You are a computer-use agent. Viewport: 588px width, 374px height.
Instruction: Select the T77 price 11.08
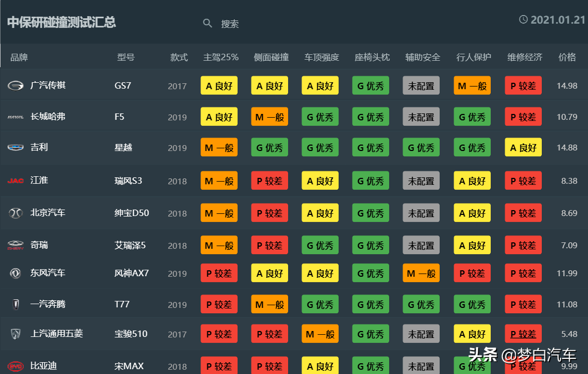tap(567, 304)
